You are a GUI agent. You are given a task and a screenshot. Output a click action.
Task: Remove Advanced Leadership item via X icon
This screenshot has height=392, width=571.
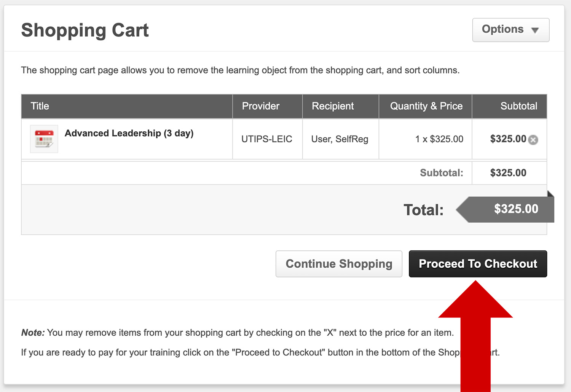pyautogui.click(x=533, y=140)
